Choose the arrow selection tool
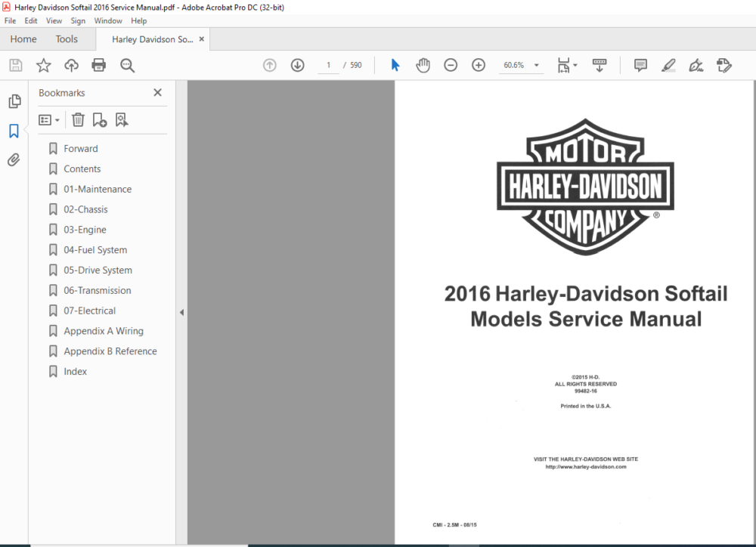 [395, 65]
